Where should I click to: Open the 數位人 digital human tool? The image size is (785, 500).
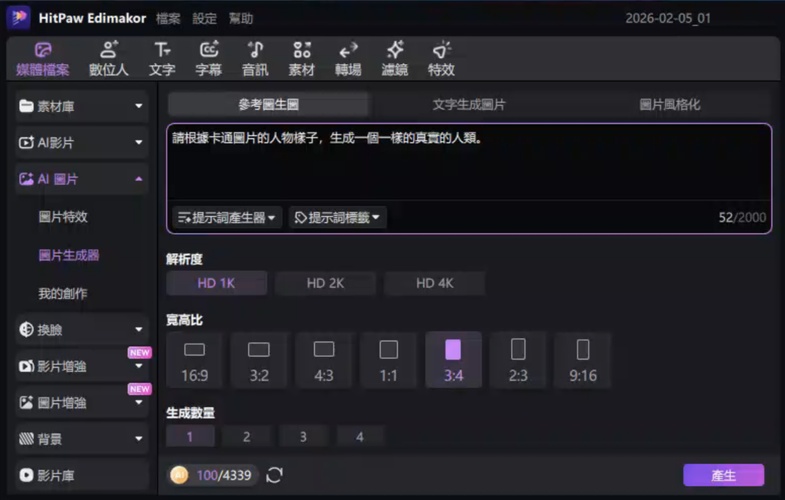coord(109,59)
